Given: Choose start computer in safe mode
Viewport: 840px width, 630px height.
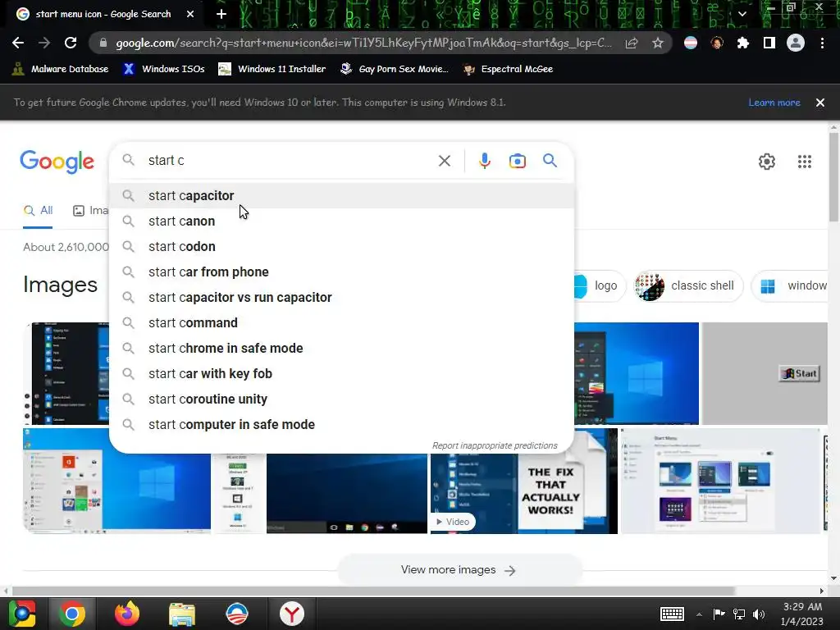Looking at the screenshot, I should coord(341,425).
